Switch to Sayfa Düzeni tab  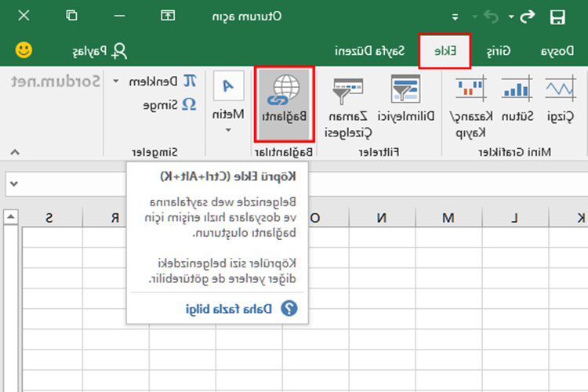370,51
